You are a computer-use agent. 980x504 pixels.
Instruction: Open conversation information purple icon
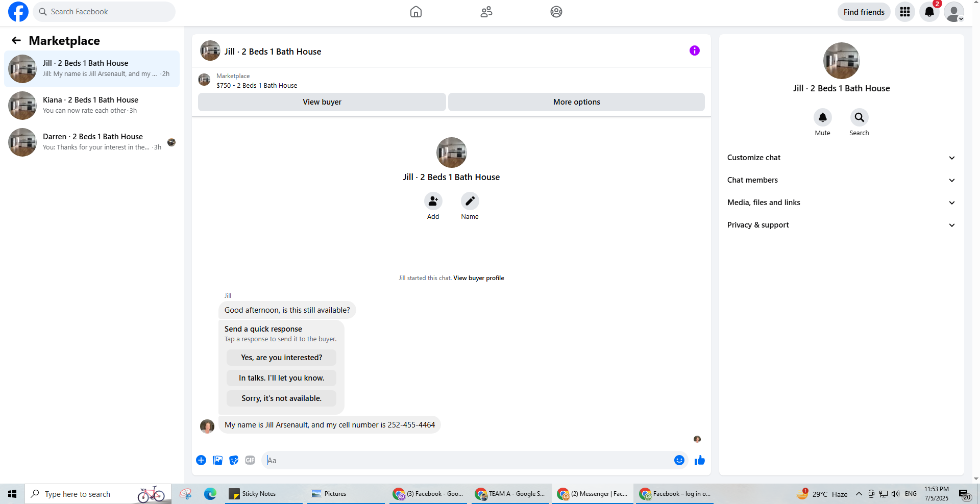[x=695, y=51]
